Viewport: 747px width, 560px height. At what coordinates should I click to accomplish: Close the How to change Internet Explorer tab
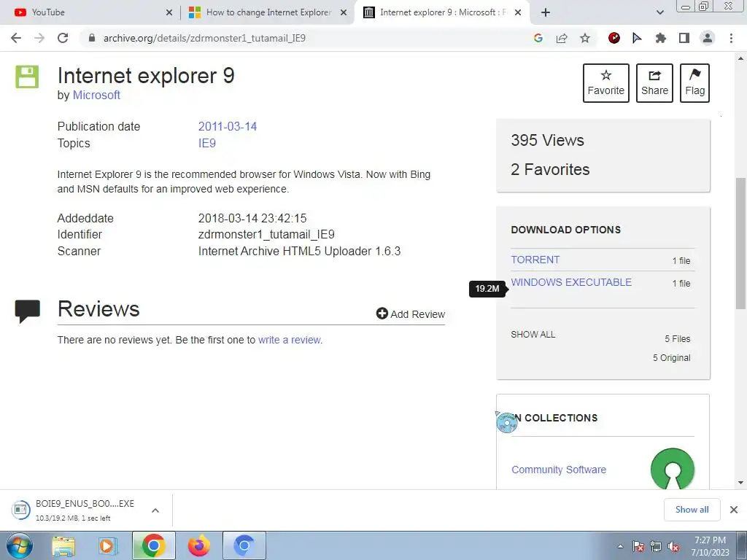point(344,12)
